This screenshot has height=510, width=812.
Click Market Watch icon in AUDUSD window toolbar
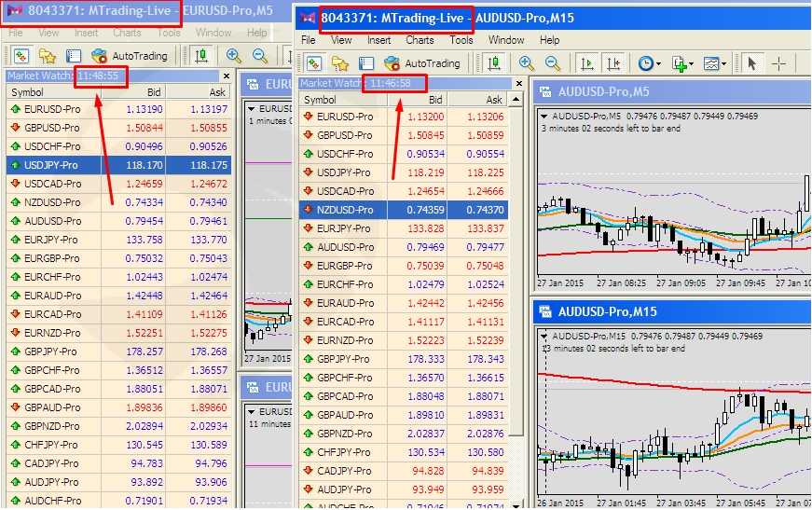(x=314, y=63)
